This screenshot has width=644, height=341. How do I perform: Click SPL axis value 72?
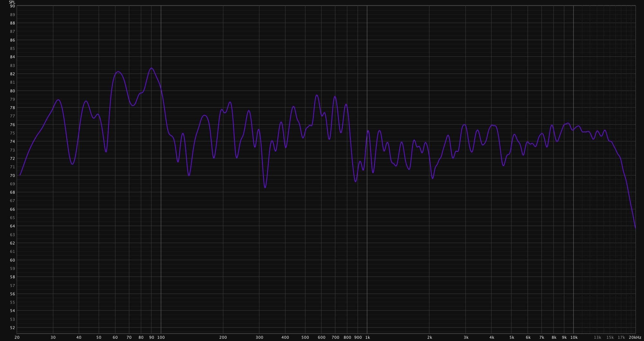(13, 159)
